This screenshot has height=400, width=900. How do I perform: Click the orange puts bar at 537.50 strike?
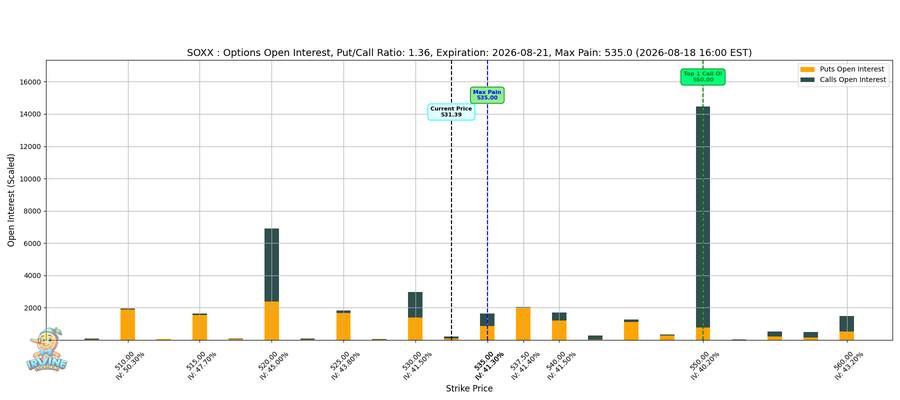pos(523,324)
